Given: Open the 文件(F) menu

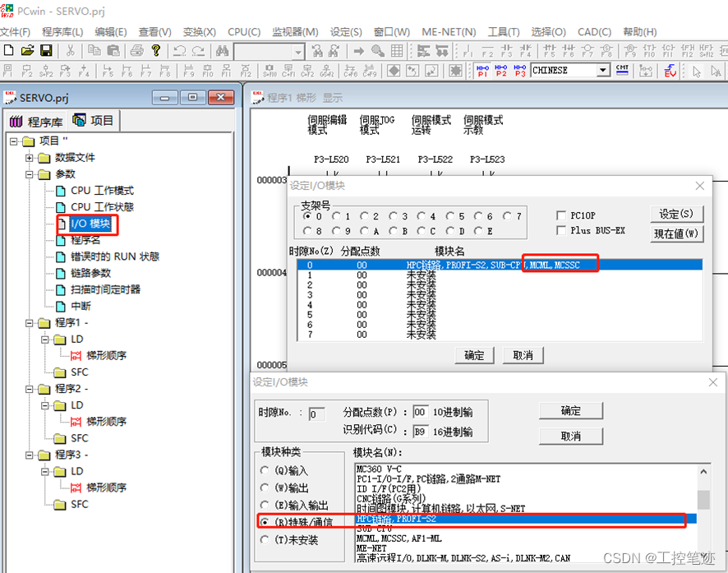Looking at the screenshot, I should (15, 31).
